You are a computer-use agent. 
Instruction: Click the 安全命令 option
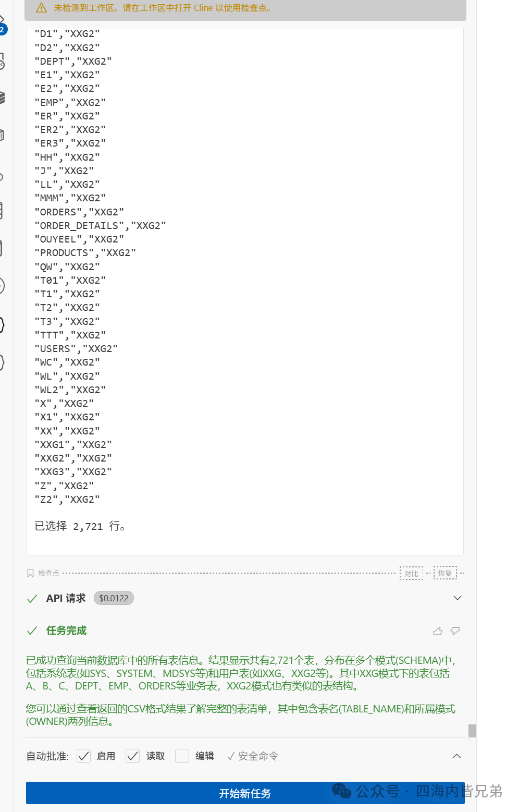[253, 756]
